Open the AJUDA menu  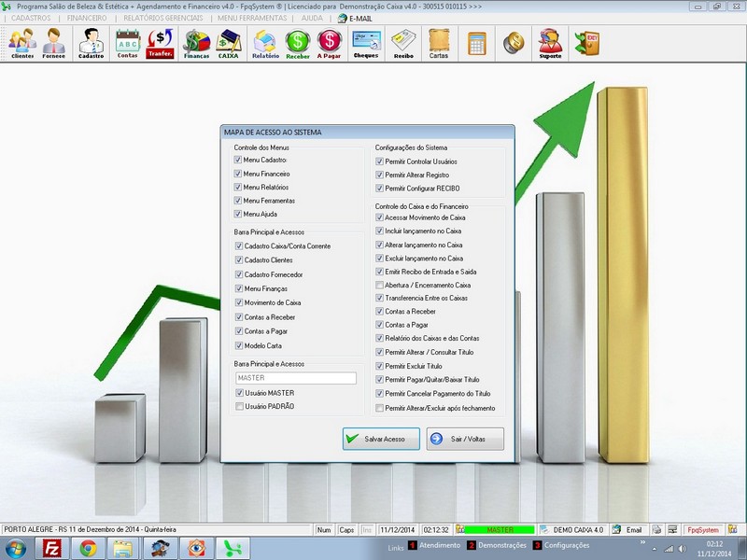click(x=312, y=18)
